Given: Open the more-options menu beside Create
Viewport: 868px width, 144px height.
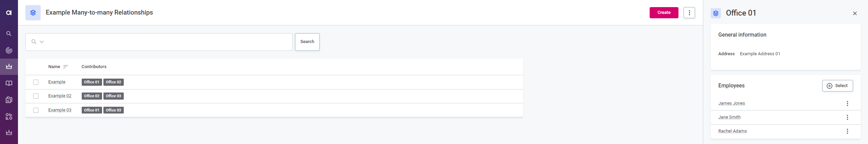Looking at the screenshot, I should 689,13.
